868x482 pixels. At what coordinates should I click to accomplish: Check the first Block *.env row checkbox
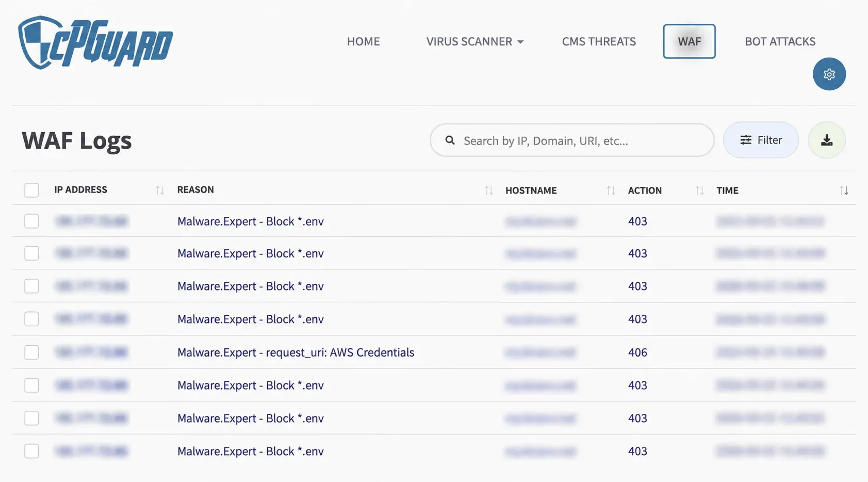pyautogui.click(x=31, y=221)
